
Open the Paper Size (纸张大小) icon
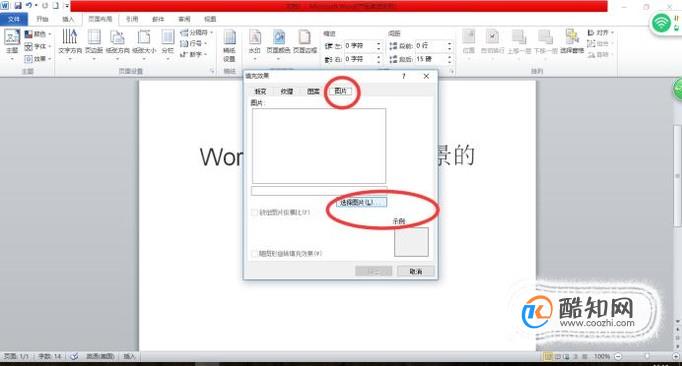click(144, 42)
